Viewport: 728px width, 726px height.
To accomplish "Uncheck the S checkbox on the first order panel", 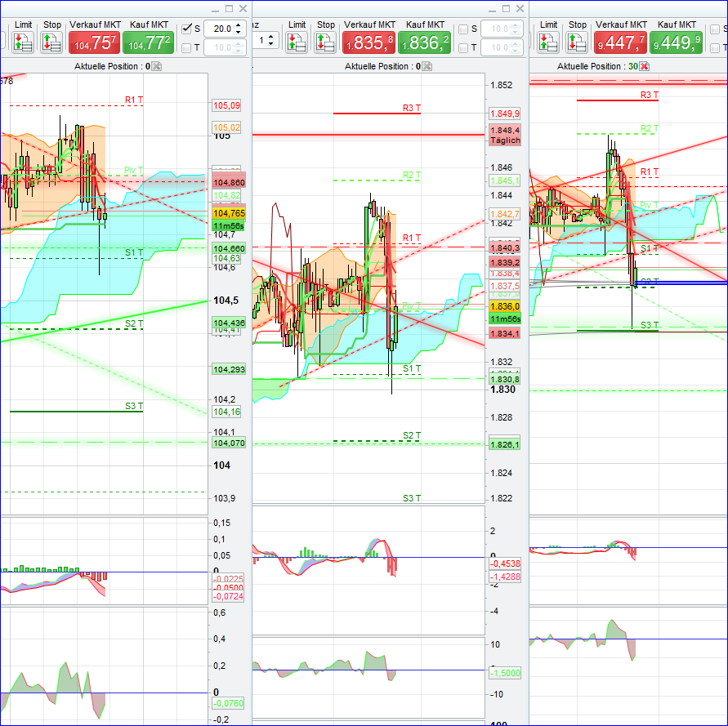I will click(x=187, y=28).
